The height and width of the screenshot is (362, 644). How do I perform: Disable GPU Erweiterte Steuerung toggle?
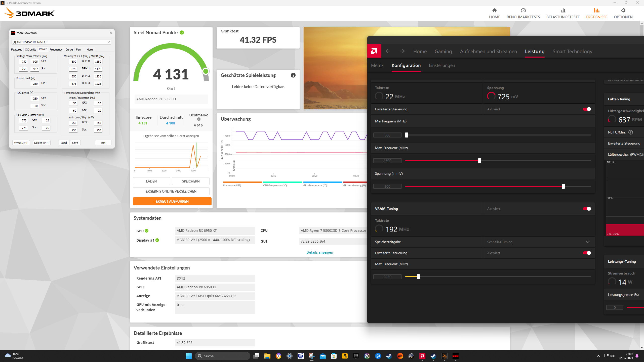tap(587, 109)
